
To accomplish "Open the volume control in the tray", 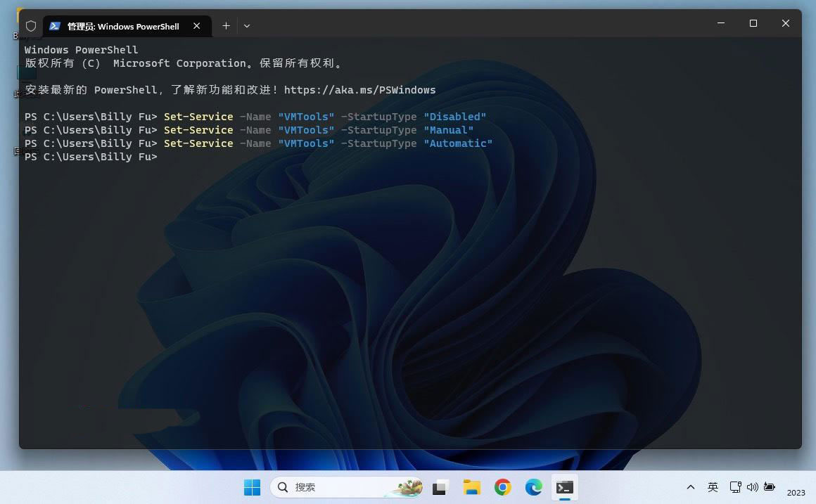I will click(x=752, y=487).
